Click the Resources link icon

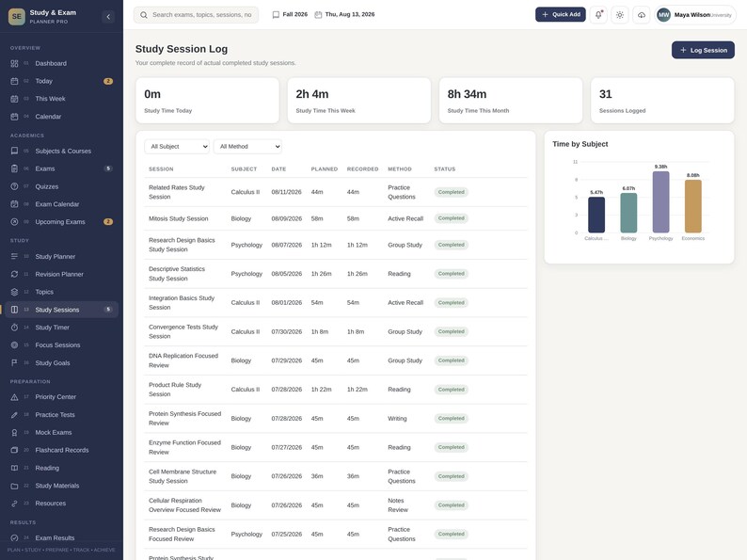14,504
